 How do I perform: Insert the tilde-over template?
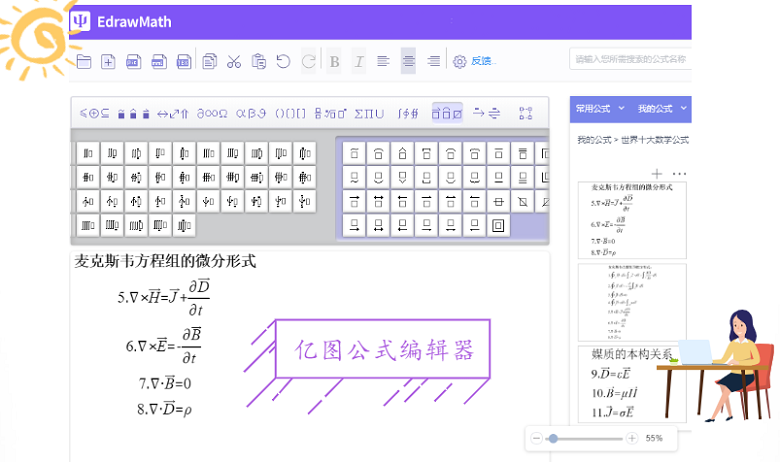tap(354, 153)
